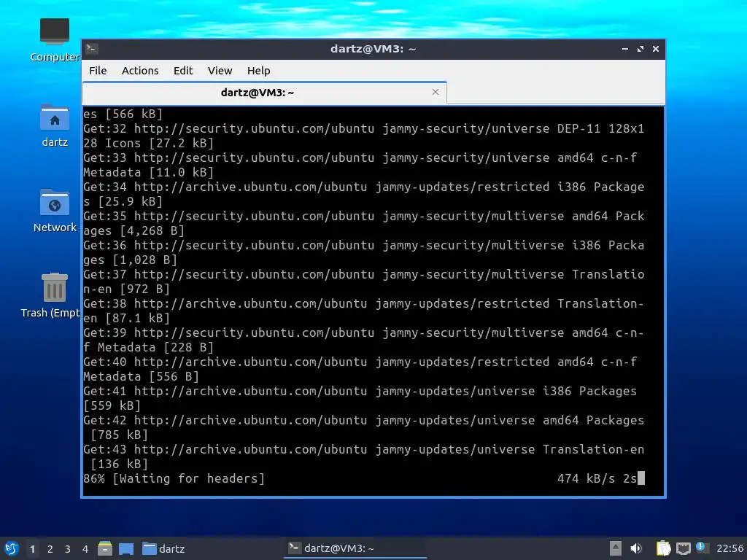Image resolution: width=747 pixels, height=560 pixels.
Task: Select the Network desktop icon
Action: click(x=54, y=211)
